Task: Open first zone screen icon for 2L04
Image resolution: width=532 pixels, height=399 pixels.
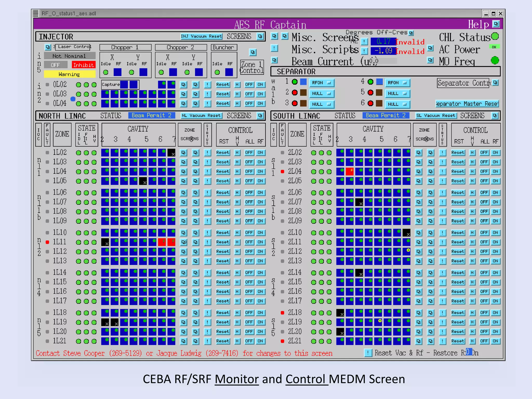Action: click(x=418, y=171)
